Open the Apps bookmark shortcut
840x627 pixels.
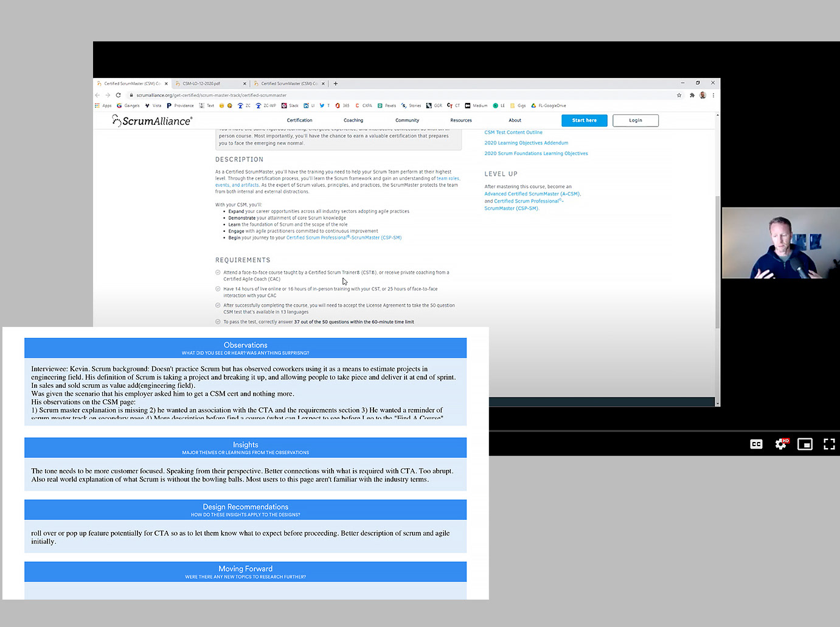103,105
